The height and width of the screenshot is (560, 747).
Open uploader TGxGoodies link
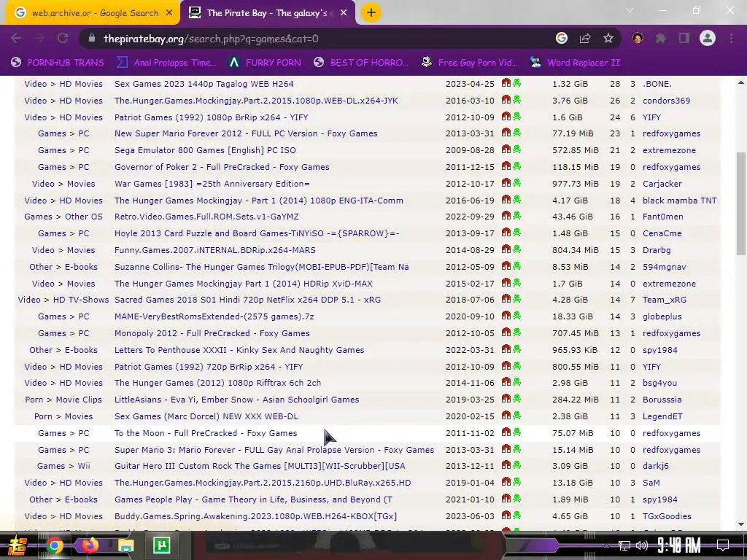[x=667, y=516]
